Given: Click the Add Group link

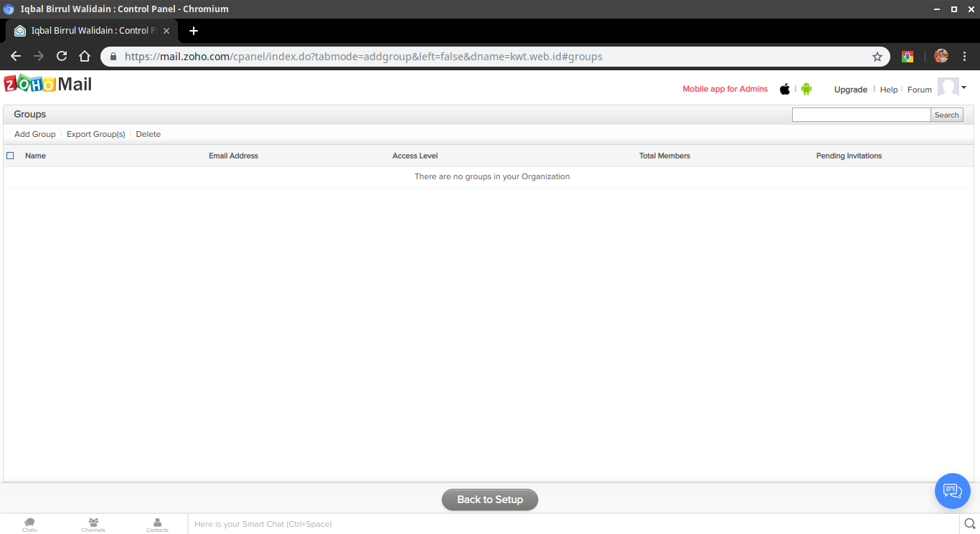Looking at the screenshot, I should click(x=34, y=134).
